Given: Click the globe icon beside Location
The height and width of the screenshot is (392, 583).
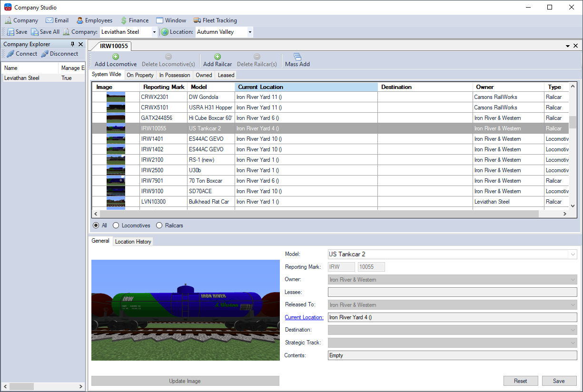Looking at the screenshot, I should pyautogui.click(x=165, y=32).
